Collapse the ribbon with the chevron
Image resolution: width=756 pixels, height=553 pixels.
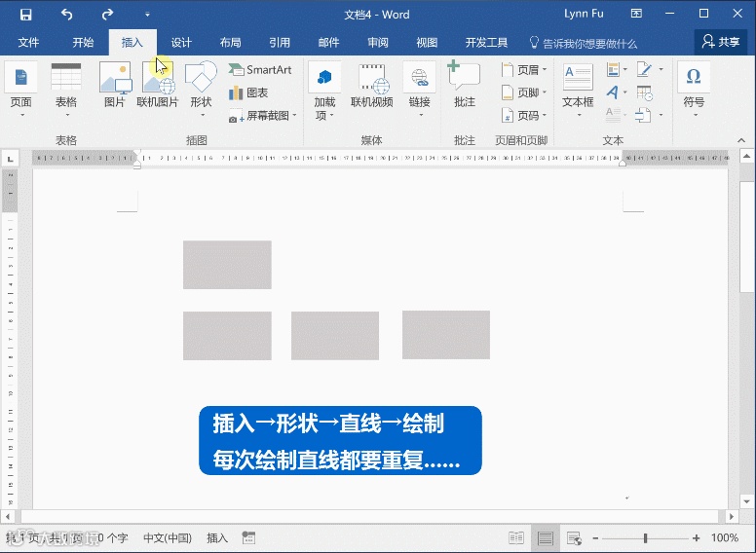click(741, 140)
